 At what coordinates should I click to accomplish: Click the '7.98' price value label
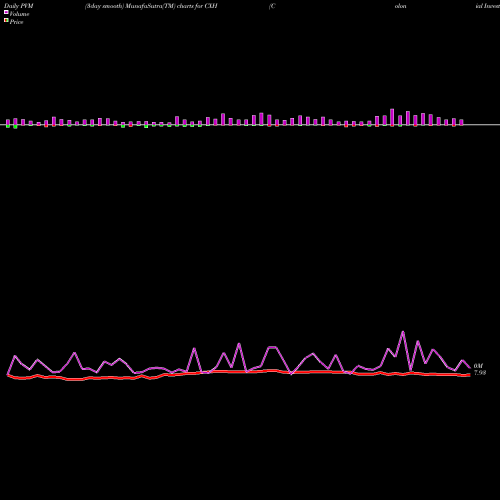(x=480, y=373)
